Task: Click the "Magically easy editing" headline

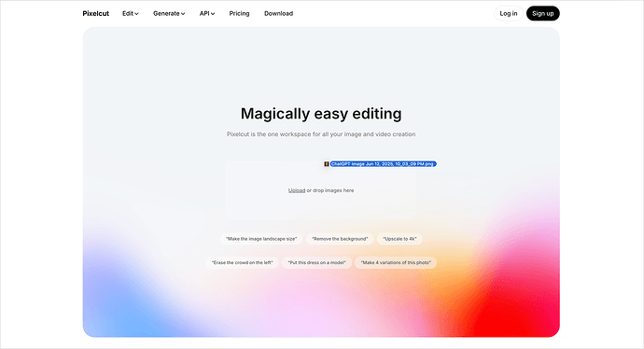Action: click(x=321, y=114)
